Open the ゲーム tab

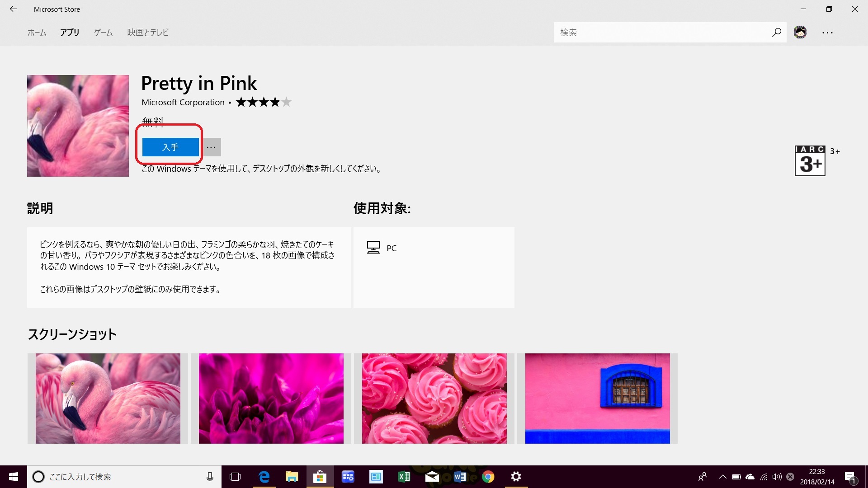(x=103, y=33)
